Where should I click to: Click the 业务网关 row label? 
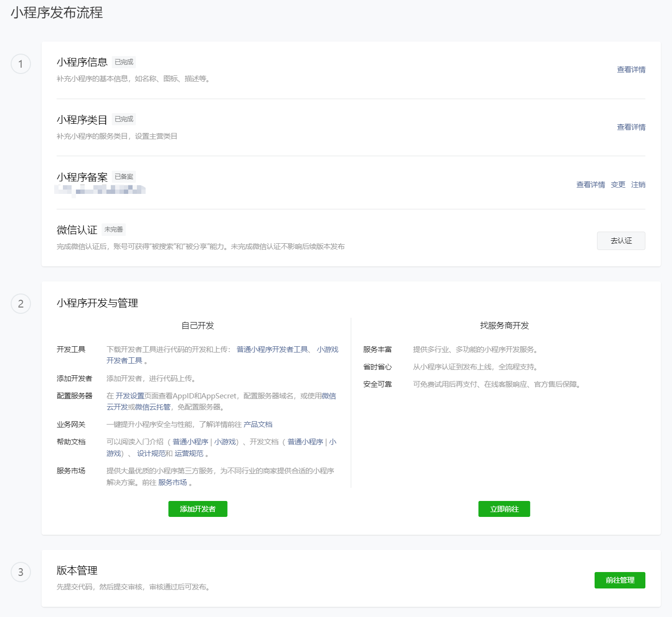(x=71, y=425)
